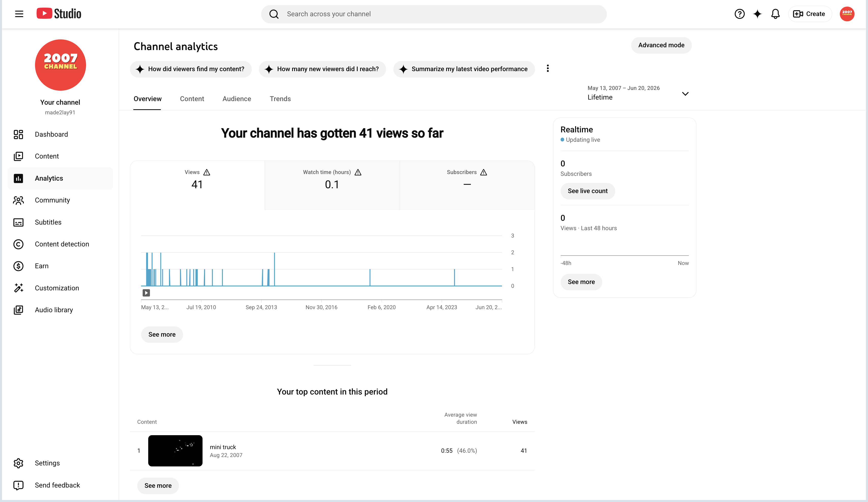868x502 pixels.
Task: Click the made2lay91 channel handle
Action: pyautogui.click(x=60, y=112)
